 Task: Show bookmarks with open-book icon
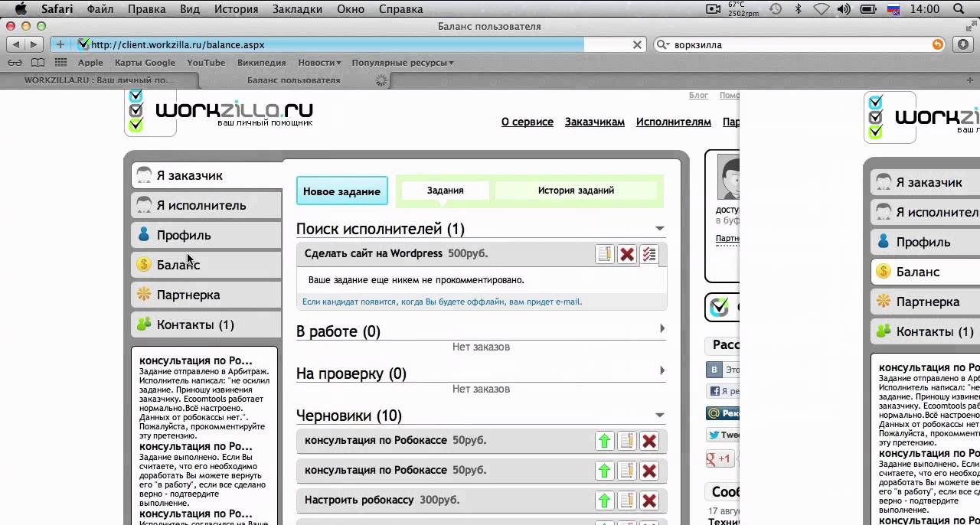coord(38,63)
